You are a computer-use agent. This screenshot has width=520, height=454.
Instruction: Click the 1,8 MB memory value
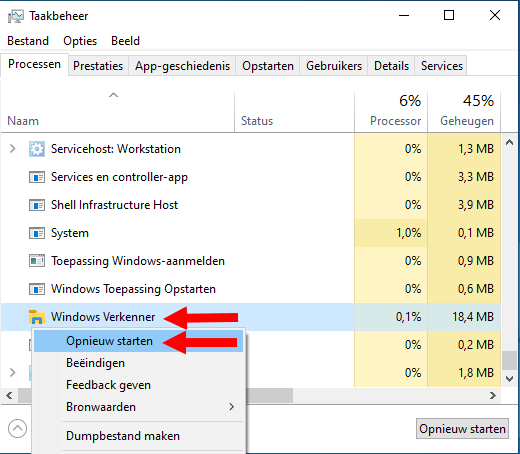[476, 373]
